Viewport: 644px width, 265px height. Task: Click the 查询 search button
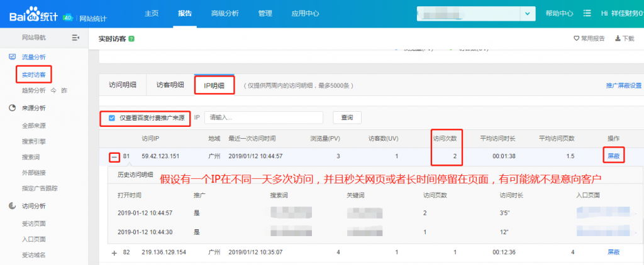coord(347,117)
